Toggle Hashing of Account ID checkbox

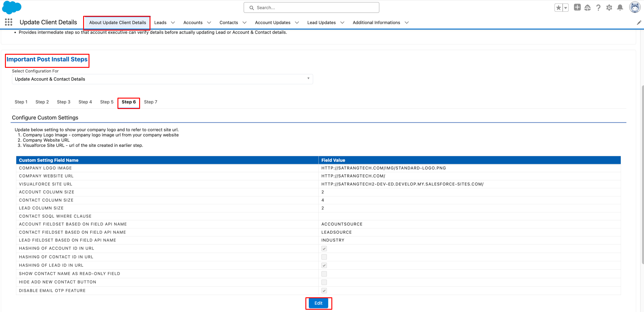324,248
